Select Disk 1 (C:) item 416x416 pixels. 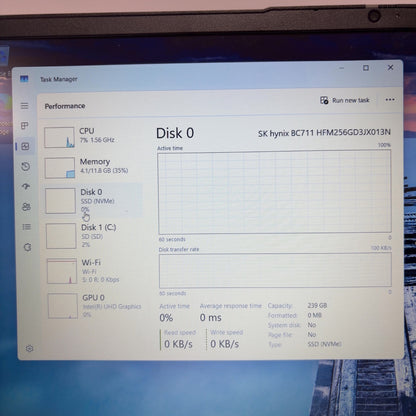coord(93,236)
